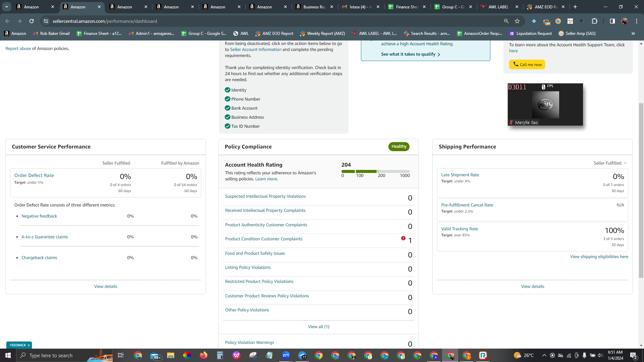The width and height of the screenshot is (644, 362).
Task: Switch to the Inbox (4) Gmail tab
Action: point(361,7)
